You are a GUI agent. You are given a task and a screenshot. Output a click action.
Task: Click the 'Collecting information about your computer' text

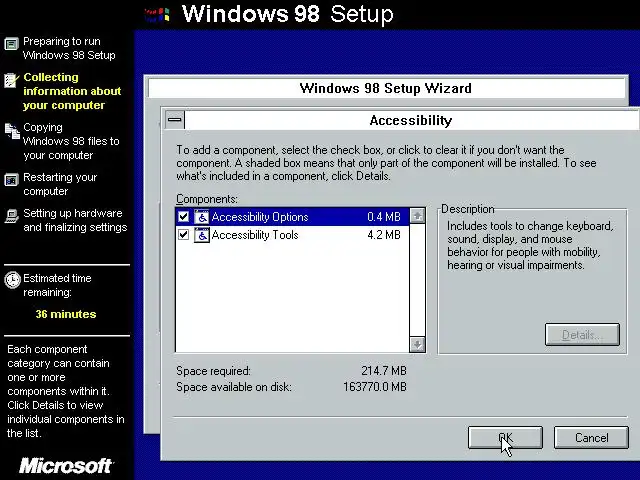(x=72, y=91)
